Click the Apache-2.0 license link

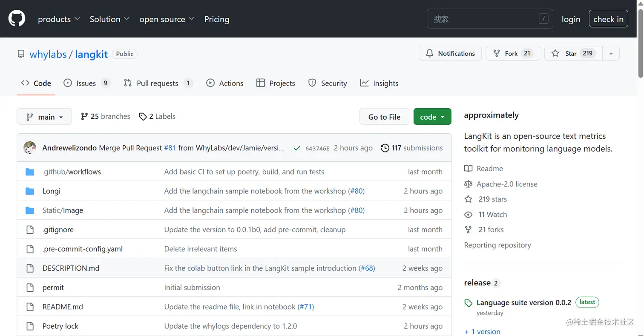tap(507, 184)
